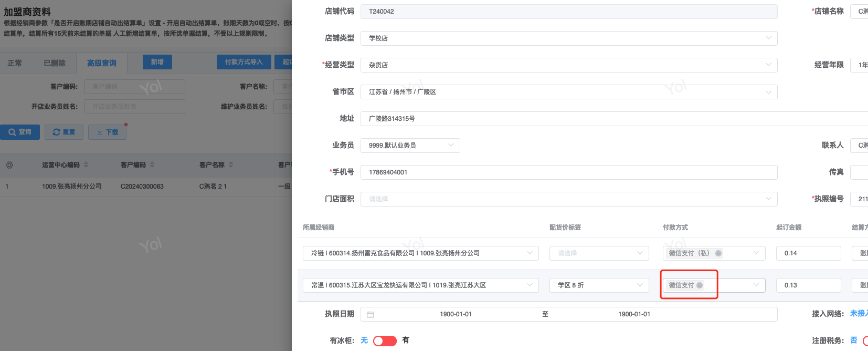Switch to the 高级查询 tab
This screenshot has height=351, width=868.
click(102, 63)
